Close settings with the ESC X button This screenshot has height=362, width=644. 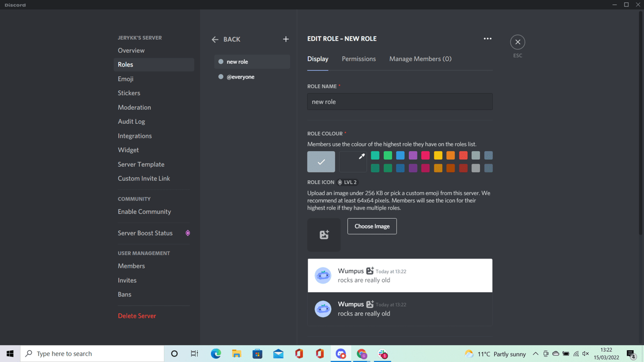[517, 42]
